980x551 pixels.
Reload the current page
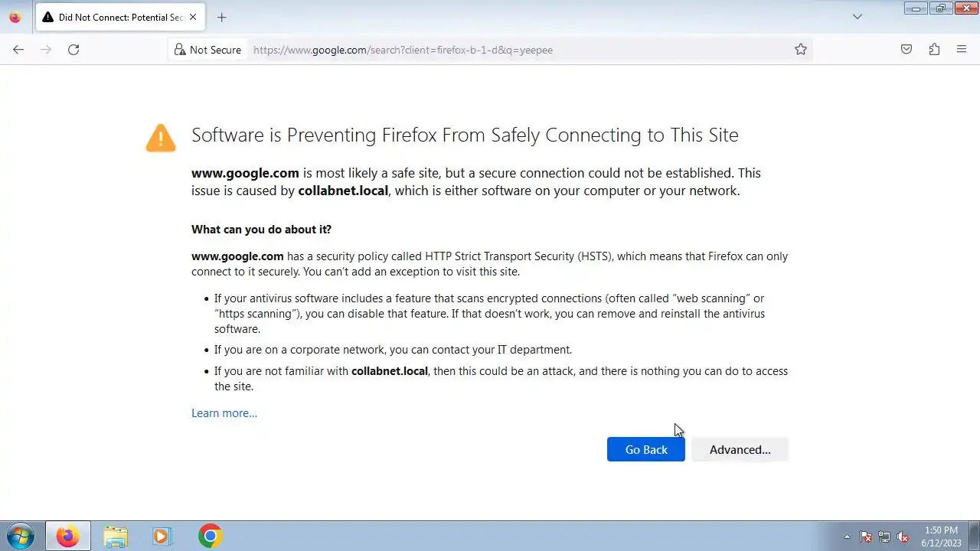73,50
